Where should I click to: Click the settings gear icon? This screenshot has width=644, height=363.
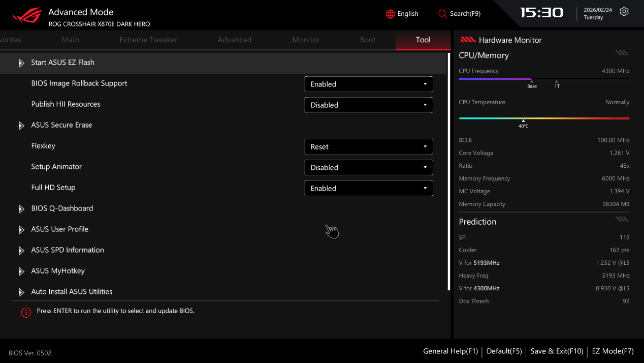(x=624, y=12)
